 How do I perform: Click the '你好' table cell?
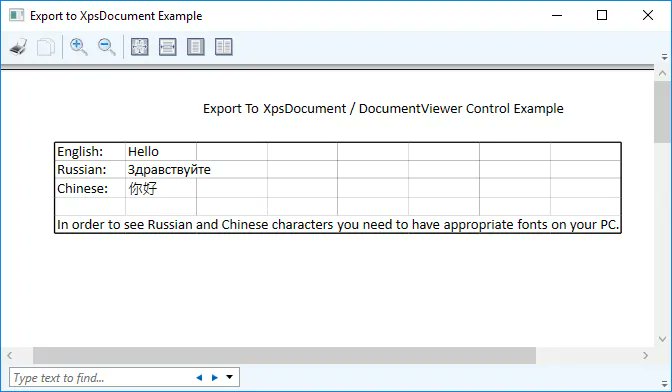pyautogui.click(x=161, y=188)
